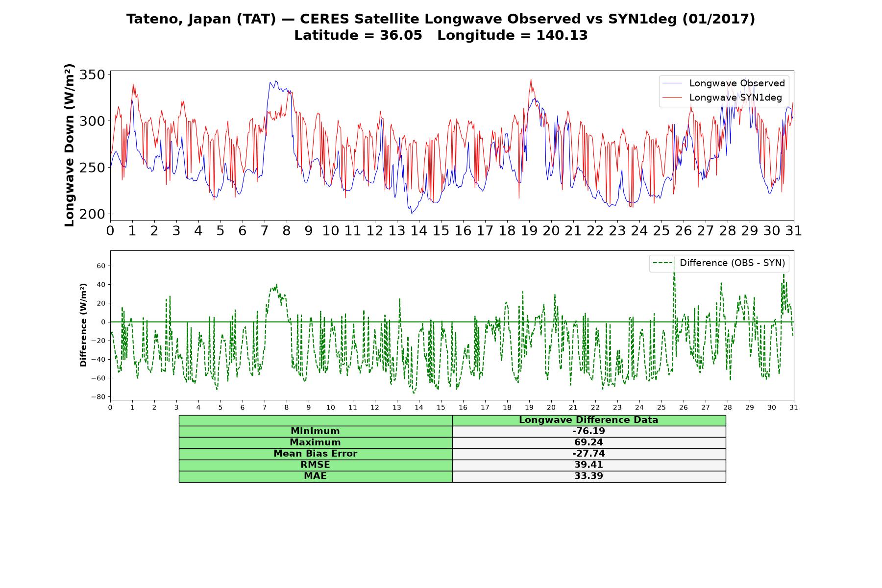This screenshot has width=882, height=588.
Task: Click the chart title mentioning Tateno, Japan
Action: (441, 19)
